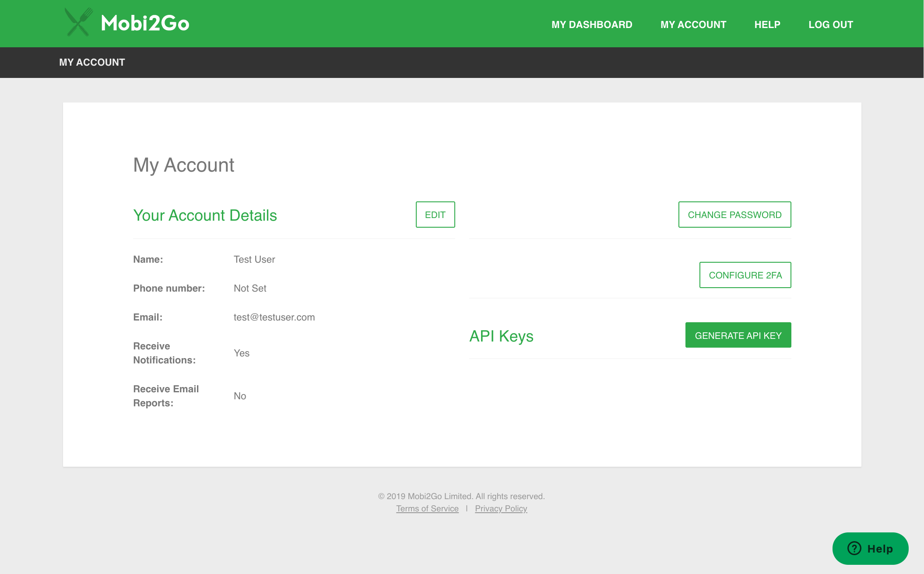Screen dimensions: 924x574
Task: Log out using the navigation bar link
Action: (831, 25)
